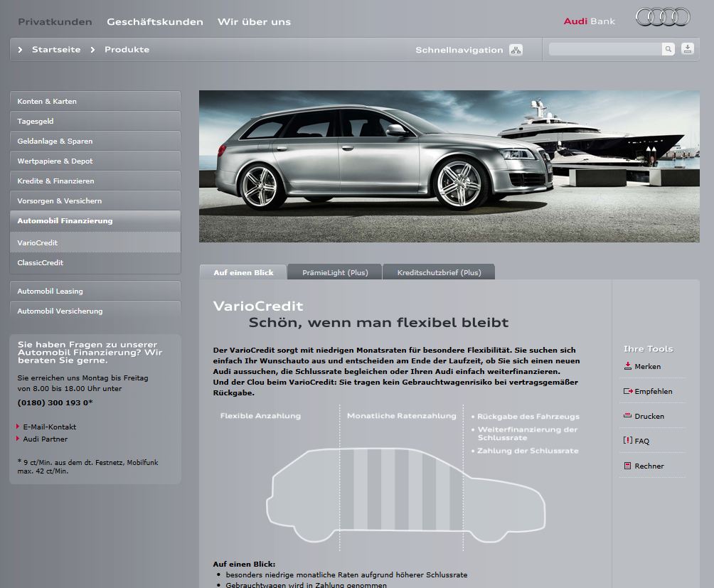Open the FAQ tool link
Image resolution: width=714 pixels, height=588 pixels.
coord(641,441)
